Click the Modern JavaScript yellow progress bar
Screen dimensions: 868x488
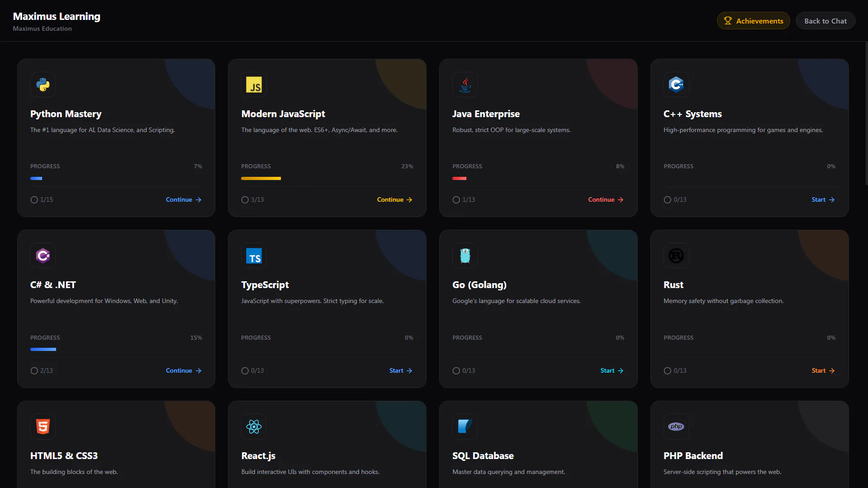coord(261,178)
